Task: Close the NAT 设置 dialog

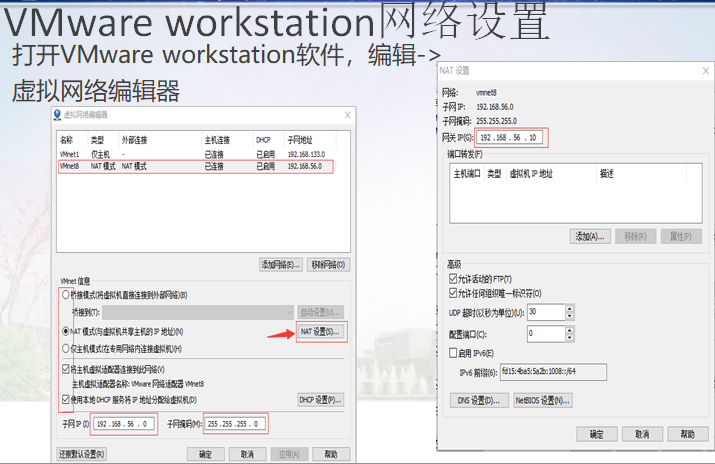Action: [x=705, y=71]
